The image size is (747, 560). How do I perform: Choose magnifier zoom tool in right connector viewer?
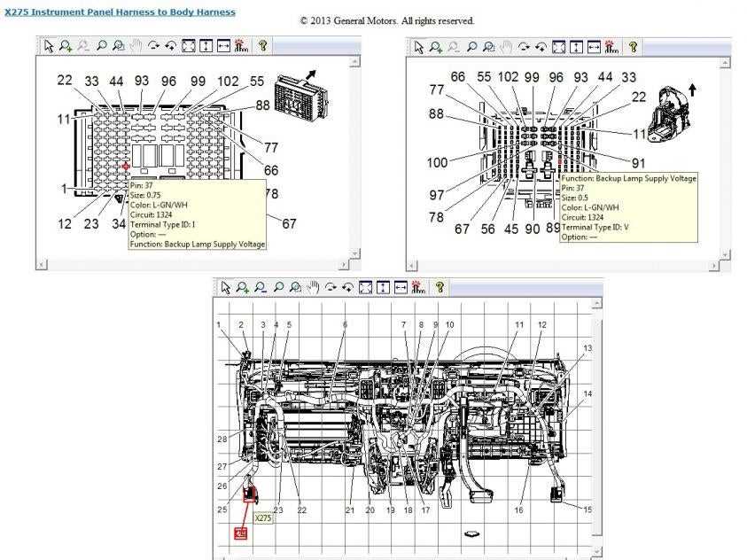(x=471, y=47)
